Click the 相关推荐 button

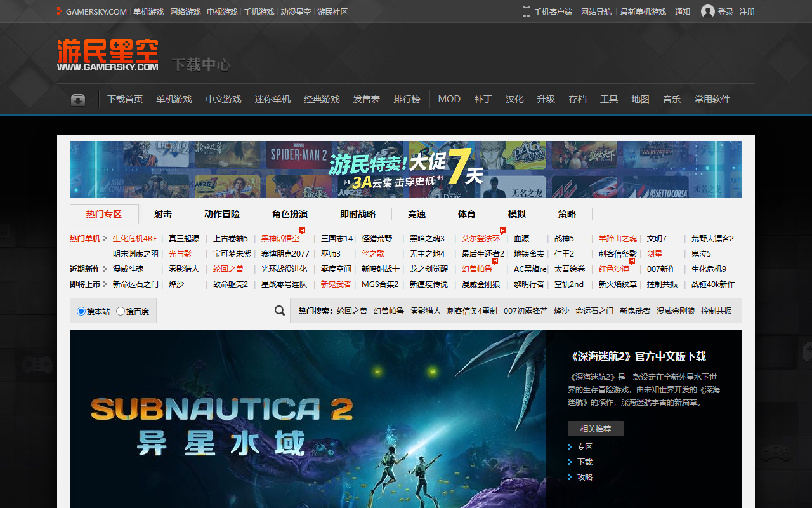coord(596,429)
